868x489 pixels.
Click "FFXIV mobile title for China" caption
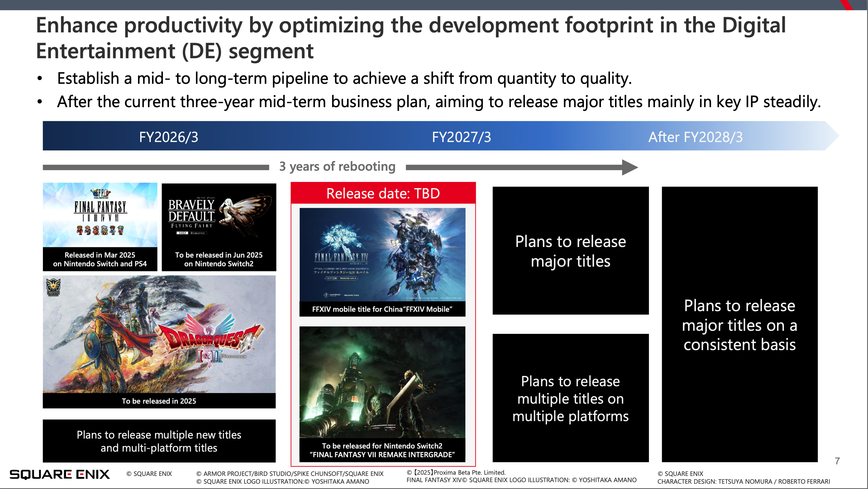coord(382,309)
